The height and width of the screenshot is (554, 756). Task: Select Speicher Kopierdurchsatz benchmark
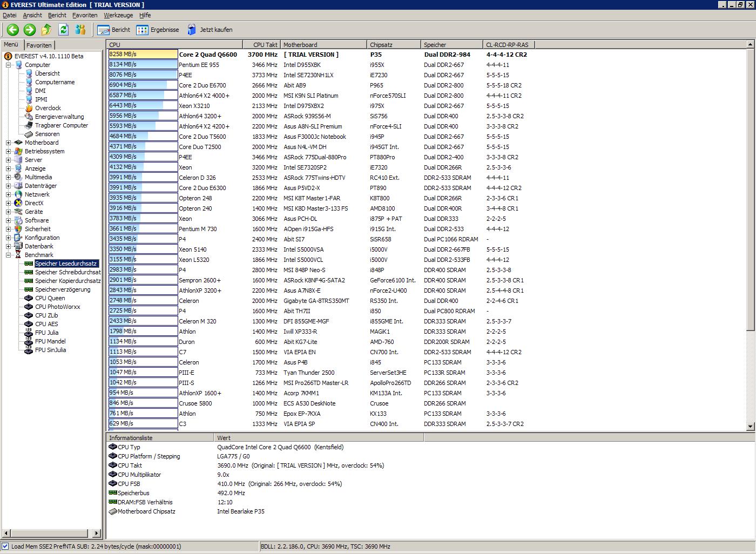[x=67, y=281]
